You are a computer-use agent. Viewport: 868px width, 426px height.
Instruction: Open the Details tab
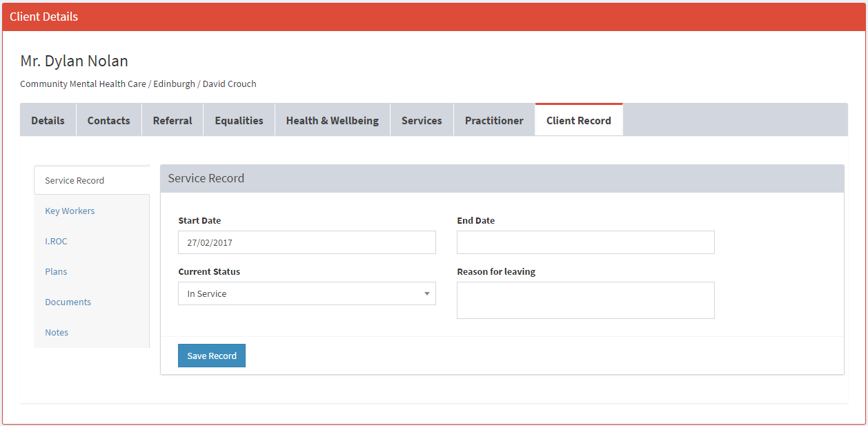click(48, 120)
